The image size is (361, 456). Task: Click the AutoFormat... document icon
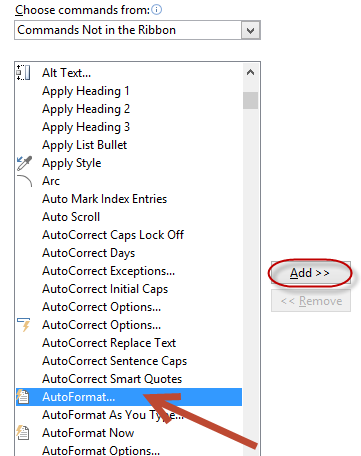click(x=23, y=397)
